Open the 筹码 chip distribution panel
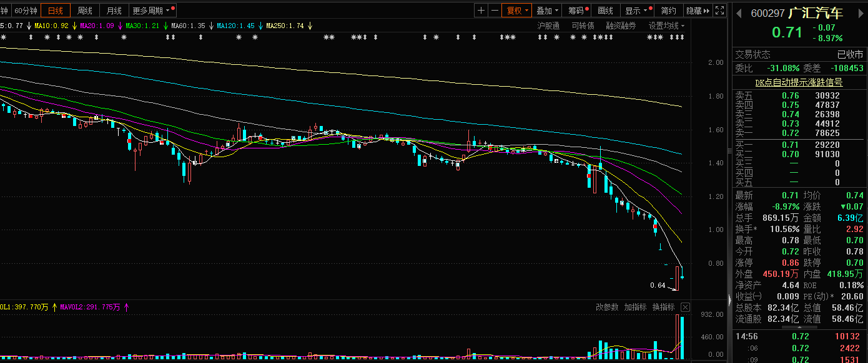Screen dimensions: 868x363 pyautogui.click(x=577, y=11)
